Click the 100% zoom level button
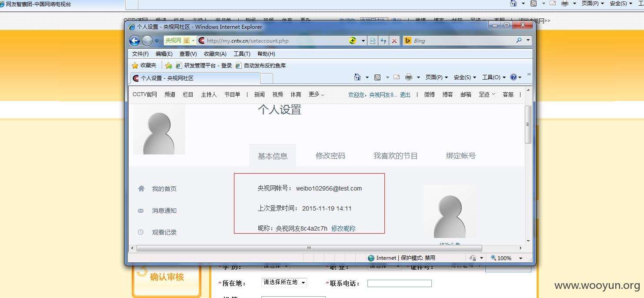 (501, 258)
